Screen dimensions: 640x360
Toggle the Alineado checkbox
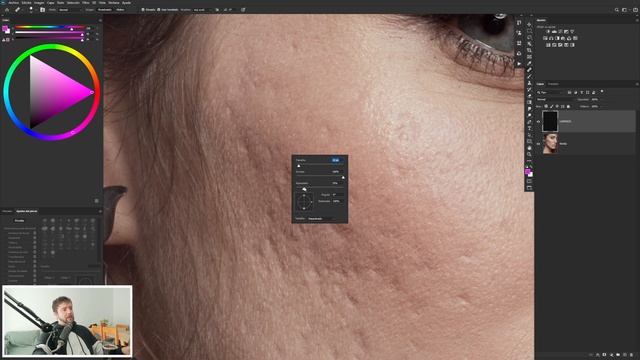click(x=143, y=9)
